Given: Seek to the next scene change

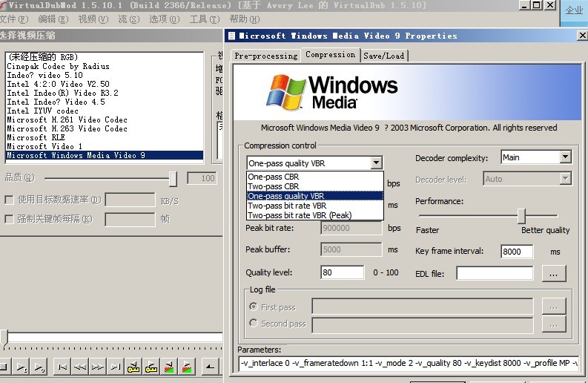Looking at the screenshot, I should (x=187, y=367).
